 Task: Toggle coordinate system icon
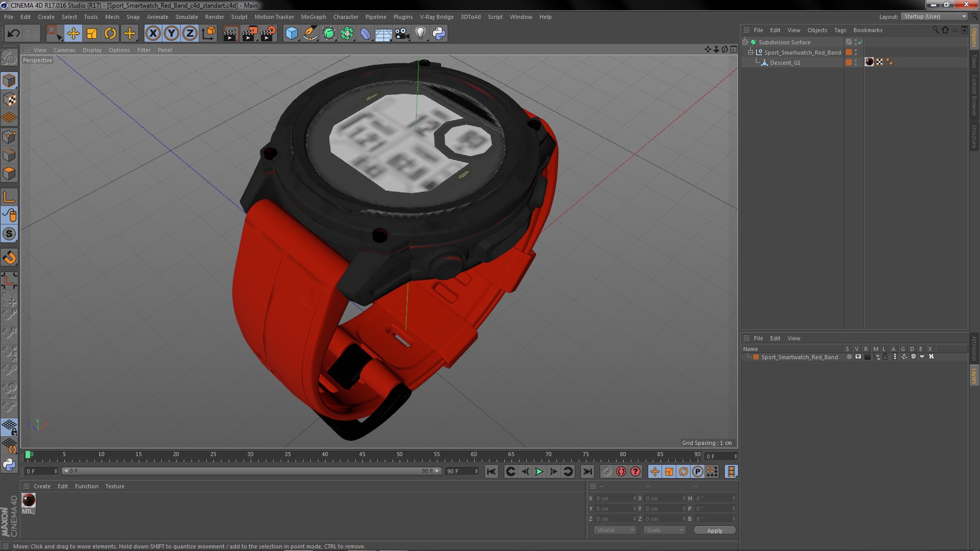209,34
